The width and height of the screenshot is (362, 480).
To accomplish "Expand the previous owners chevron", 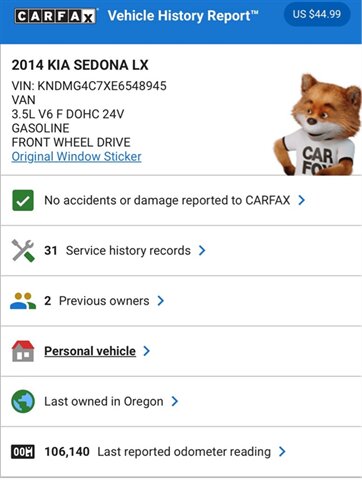I will click(x=161, y=301).
